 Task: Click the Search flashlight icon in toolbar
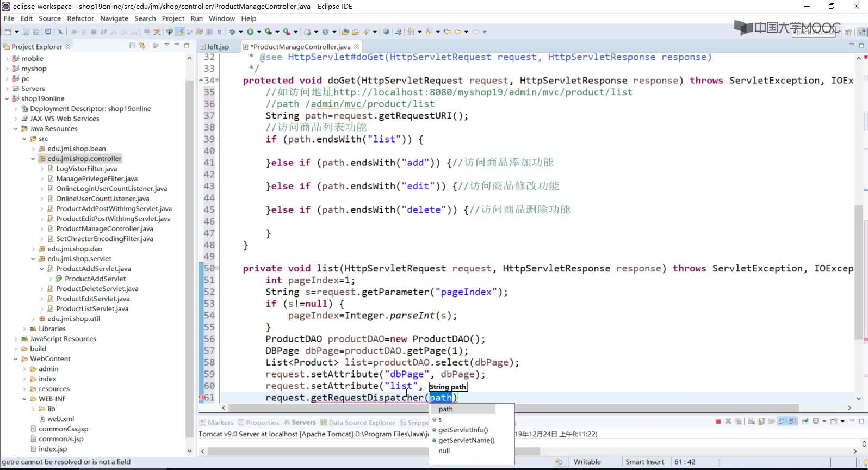(x=365, y=32)
